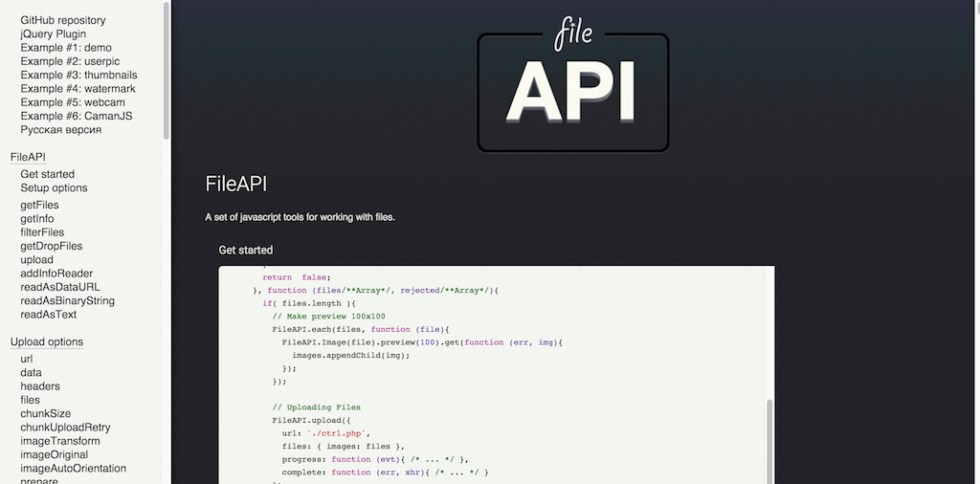This screenshot has height=484, width=980.
Task: Open the GitHub repository link
Action: coord(62,20)
